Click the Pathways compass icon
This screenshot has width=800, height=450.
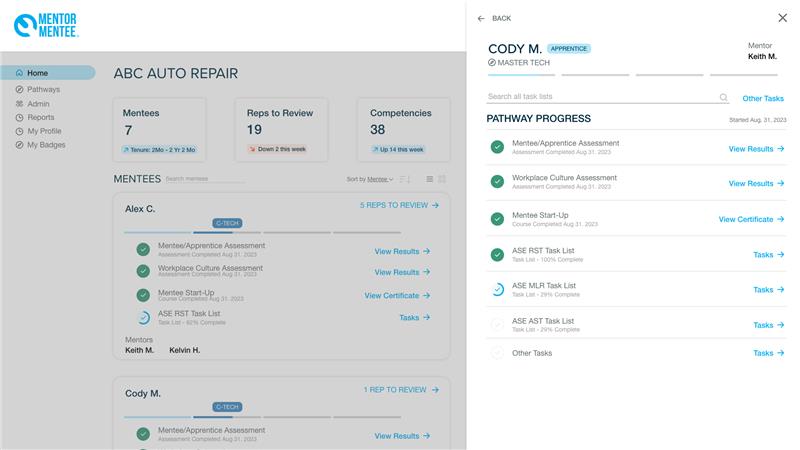coord(19,89)
